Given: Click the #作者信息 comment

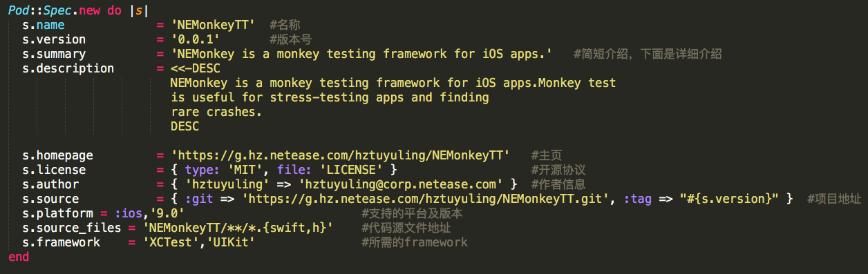Looking at the screenshot, I should click(559, 184).
